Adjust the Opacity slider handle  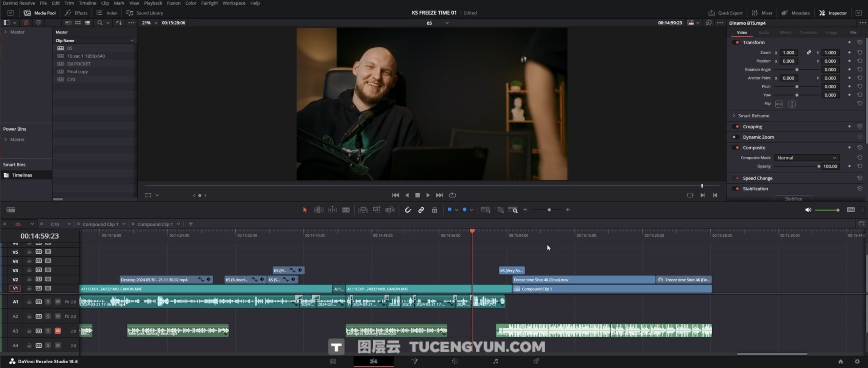[818, 166]
